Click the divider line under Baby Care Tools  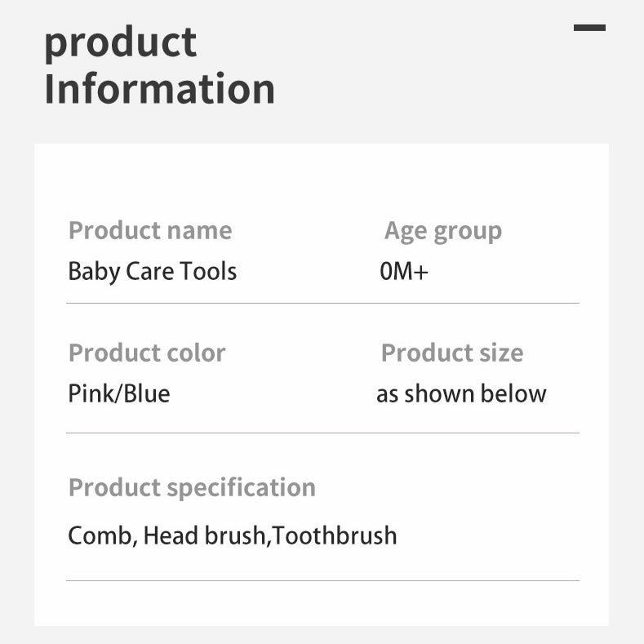tap(322, 304)
